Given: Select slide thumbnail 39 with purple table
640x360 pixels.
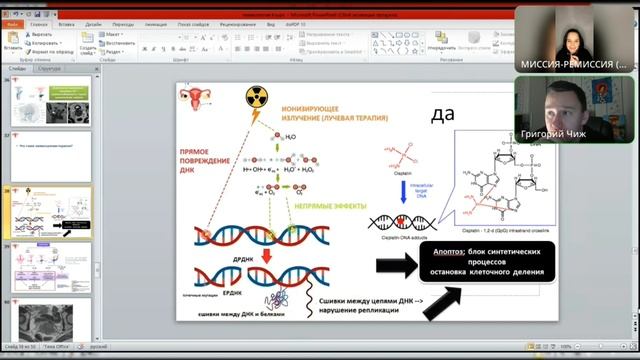Looking at the screenshot, I should point(51,268).
